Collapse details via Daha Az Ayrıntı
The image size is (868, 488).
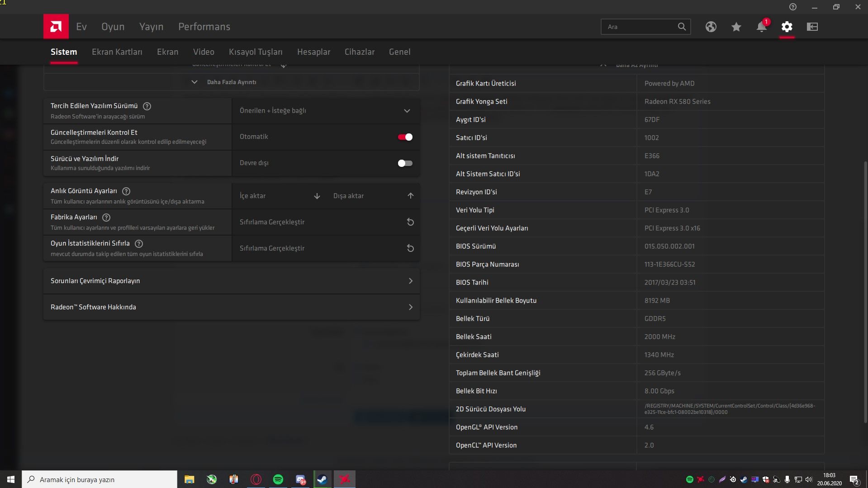click(x=636, y=65)
